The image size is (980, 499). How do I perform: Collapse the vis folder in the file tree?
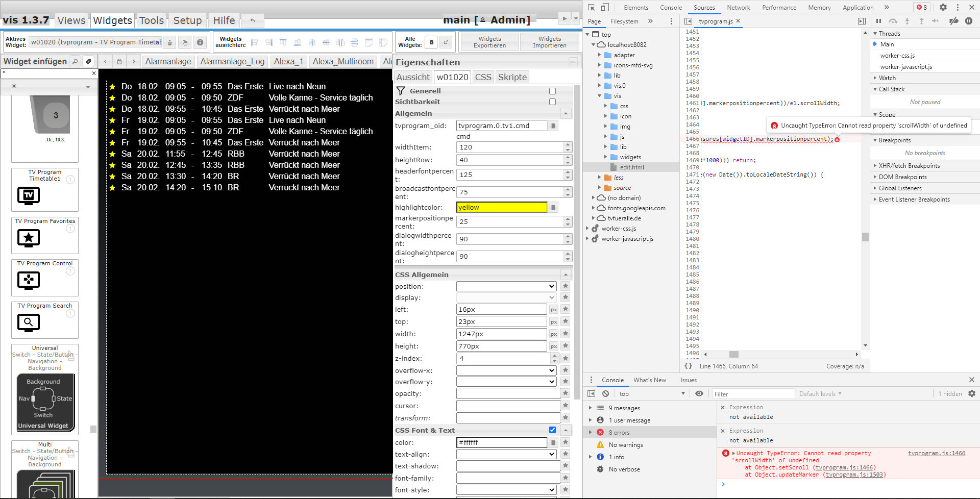coord(600,96)
